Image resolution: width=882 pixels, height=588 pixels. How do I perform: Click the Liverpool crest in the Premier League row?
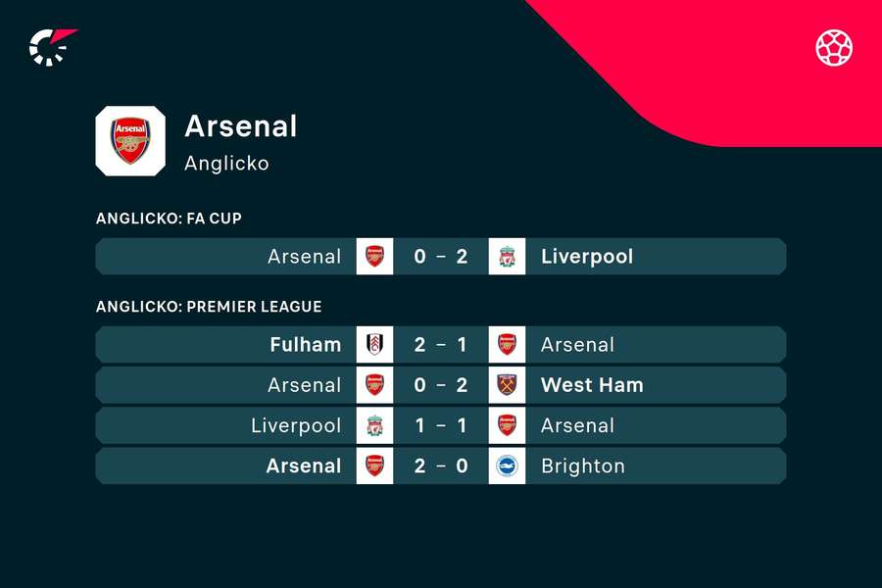[374, 425]
